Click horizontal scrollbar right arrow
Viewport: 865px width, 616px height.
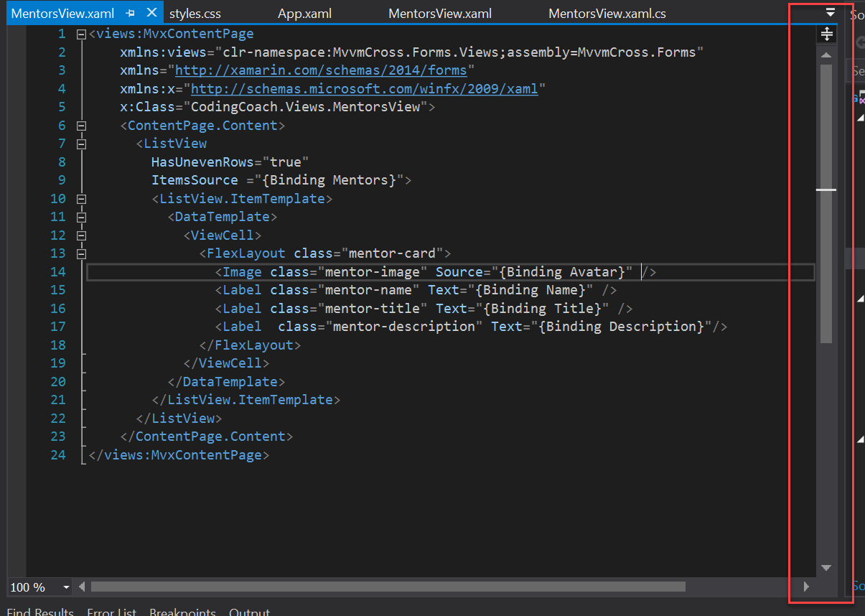click(806, 587)
